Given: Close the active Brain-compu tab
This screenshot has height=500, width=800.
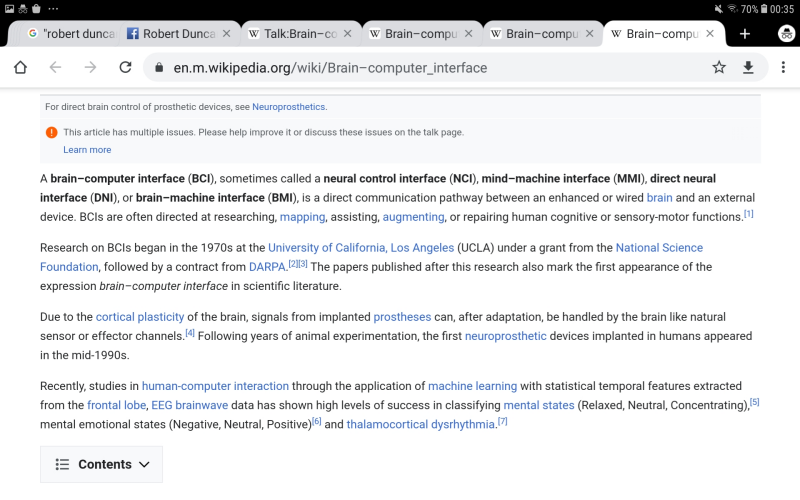Looking at the screenshot, I should (710, 34).
